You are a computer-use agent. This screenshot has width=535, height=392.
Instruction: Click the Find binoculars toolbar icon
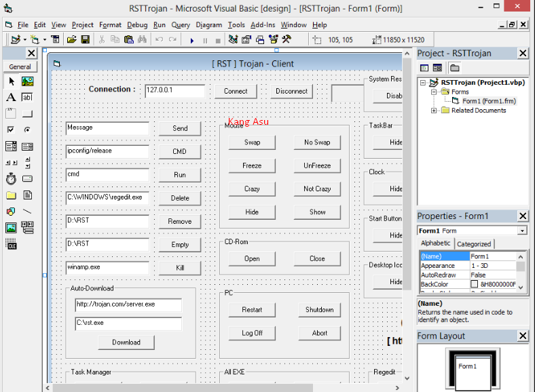pyautogui.click(x=142, y=39)
